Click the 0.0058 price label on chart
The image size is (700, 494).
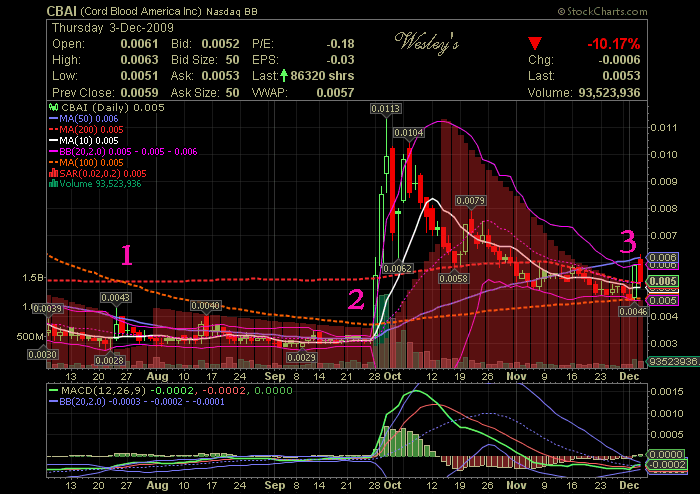pos(454,279)
